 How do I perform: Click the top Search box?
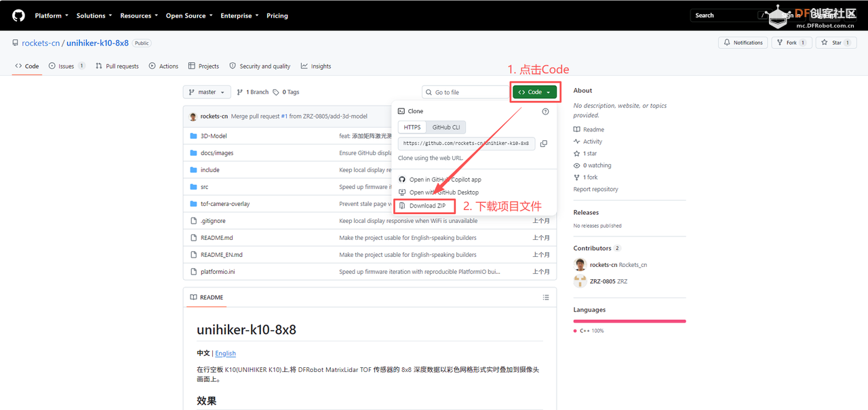[730, 15]
